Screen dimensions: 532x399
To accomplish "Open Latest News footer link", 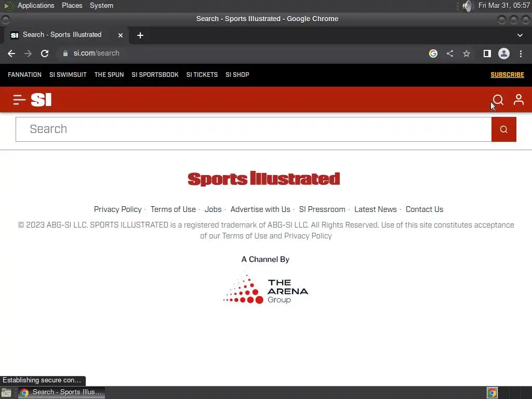I will click(375, 209).
